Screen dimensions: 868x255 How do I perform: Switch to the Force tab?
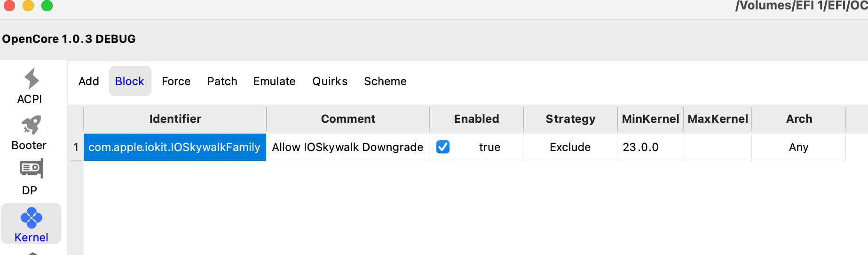(176, 81)
